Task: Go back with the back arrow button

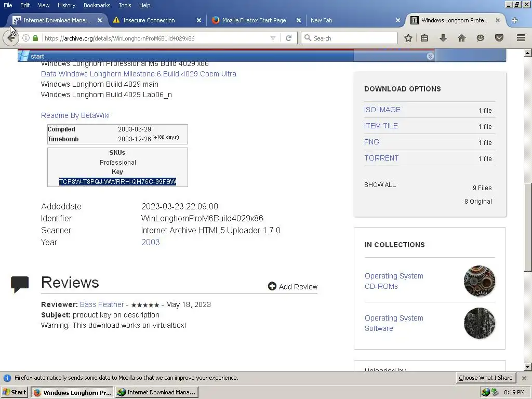Action: pyautogui.click(x=11, y=38)
